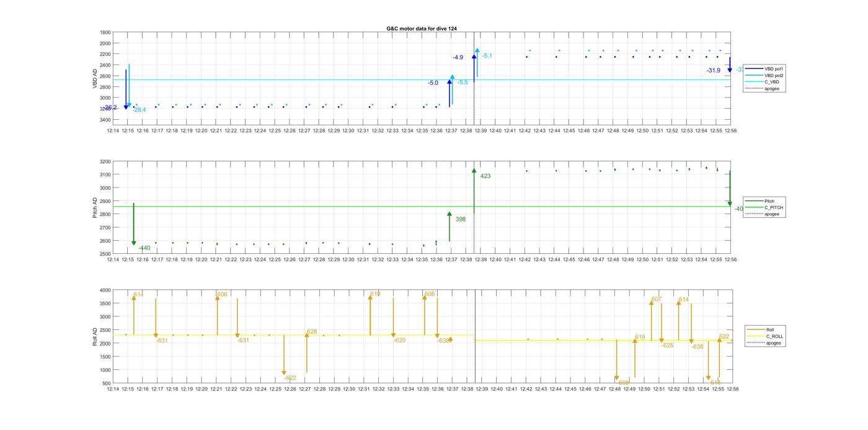This screenshot has width=868, height=430.
Task: Click the "12:45" tick under the Pitch plot
Action: (x=569, y=260)
